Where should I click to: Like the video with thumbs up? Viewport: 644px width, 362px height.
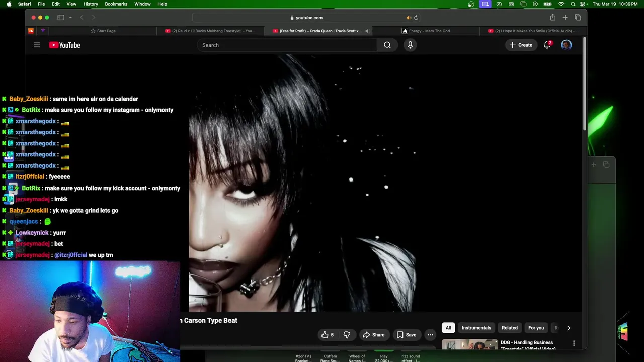328,335
